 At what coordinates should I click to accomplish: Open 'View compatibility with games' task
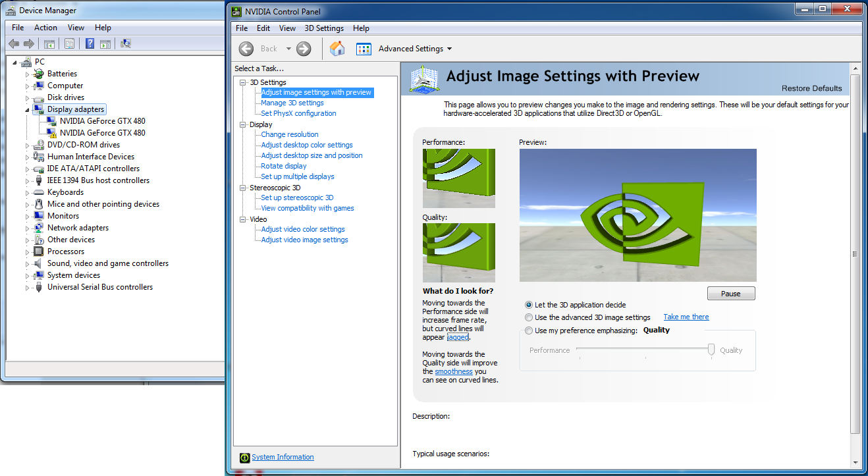308,208
